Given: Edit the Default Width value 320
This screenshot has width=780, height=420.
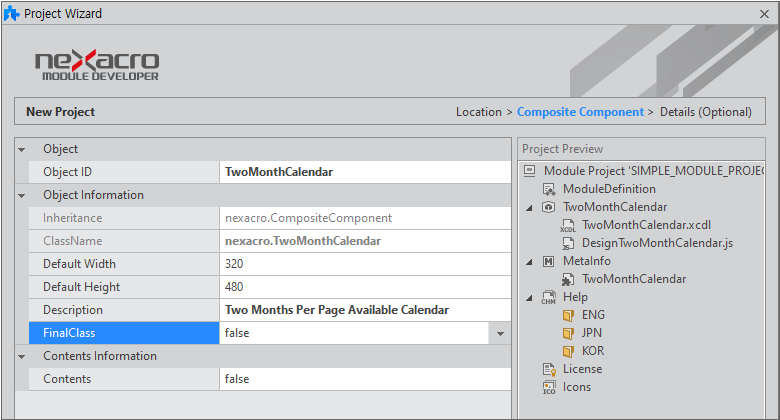Looking at the screenshot, I should click(364, 264).
